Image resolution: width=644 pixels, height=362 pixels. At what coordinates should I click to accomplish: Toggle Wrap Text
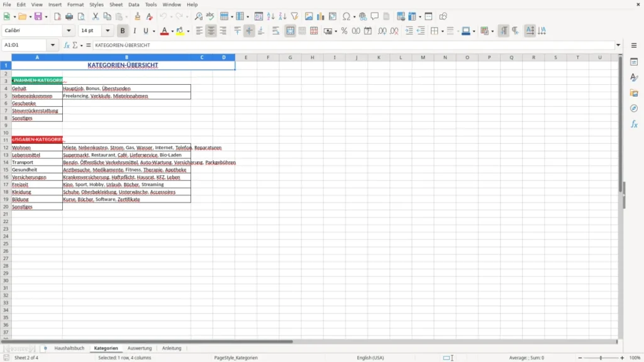pos(275,31)
